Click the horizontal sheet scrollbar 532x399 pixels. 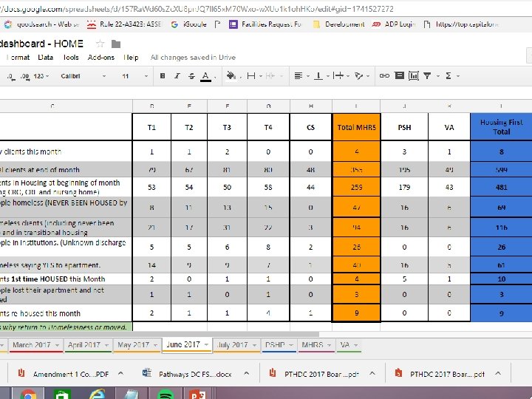tap(160, 335)
